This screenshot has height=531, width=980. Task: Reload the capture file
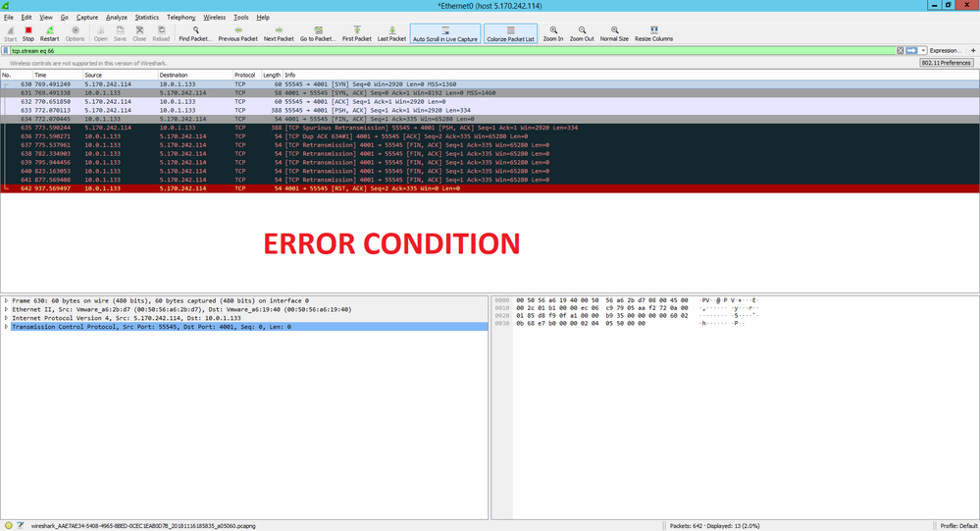(161, 33)
